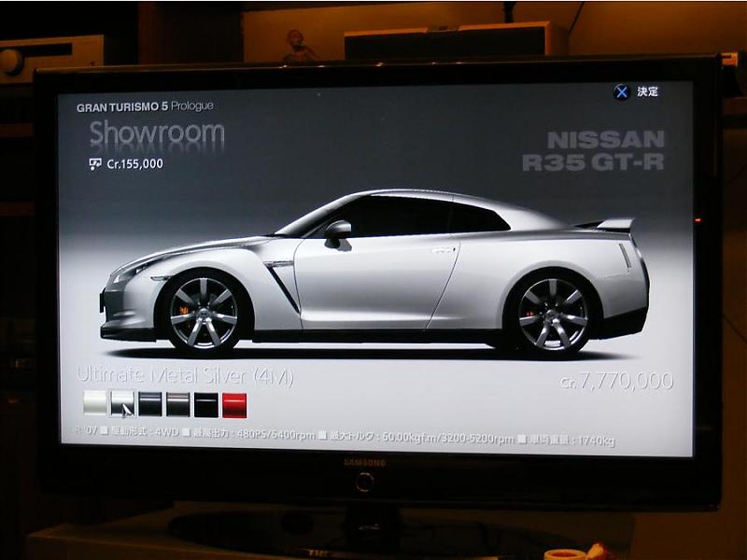The height and width of the screenshot is (560, 747).
Task: Click the X confirm button icon
Action: point(621,92)
